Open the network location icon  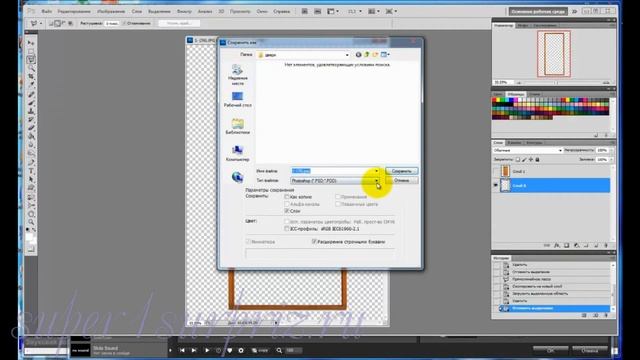pos(238,177)
